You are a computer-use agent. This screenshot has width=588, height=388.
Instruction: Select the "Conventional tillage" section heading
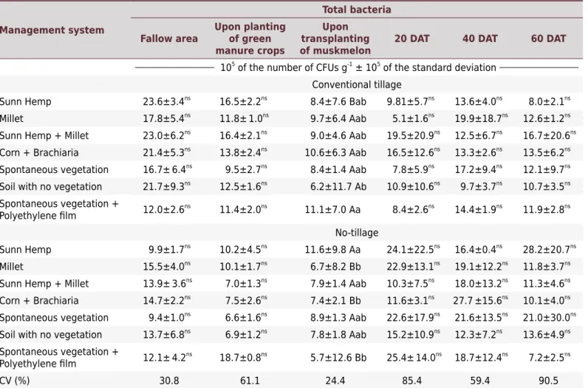[356, 84]
